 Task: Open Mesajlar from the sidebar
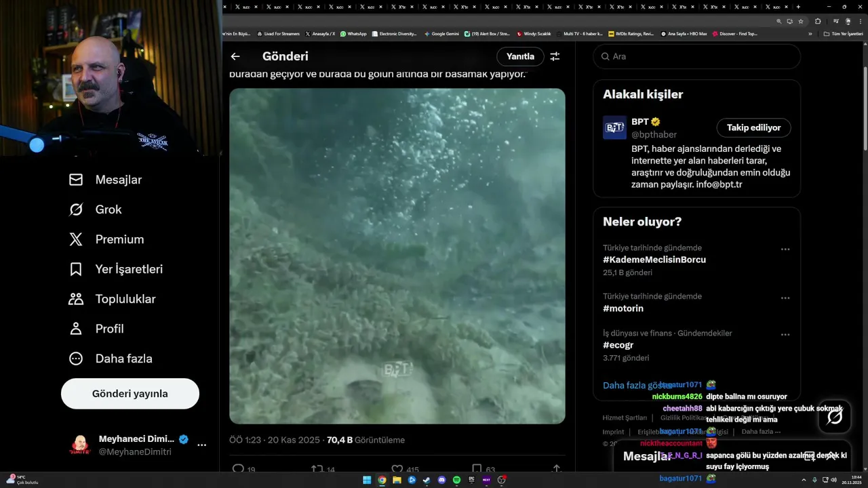coord(105,180)
